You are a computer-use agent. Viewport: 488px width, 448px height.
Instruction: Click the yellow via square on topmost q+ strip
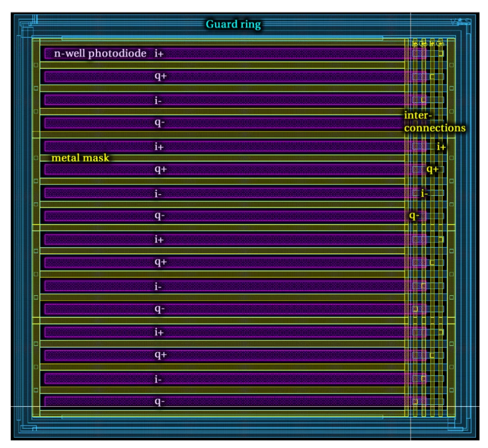(432, 76)
